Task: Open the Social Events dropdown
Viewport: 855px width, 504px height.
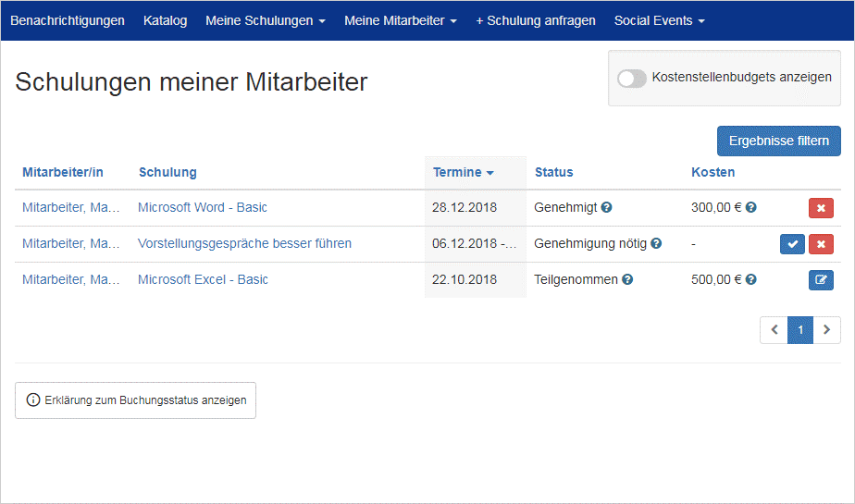Action: coord(659,20)
